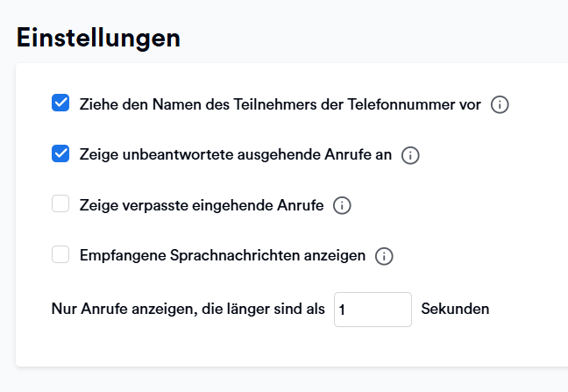Viewport: 568px width, 392px height.
Task: Click the 'Zeige verpasste eingehende Anrufe' label
Action: click(202, 206)
